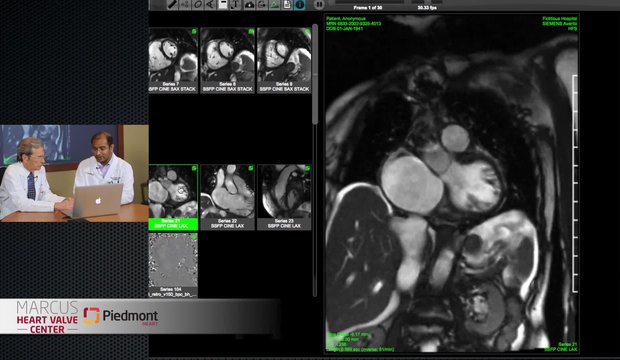Select the selected Series 21 CINE LAX thumbnail
Screen dimensions: 620x360
coord(173,197)
